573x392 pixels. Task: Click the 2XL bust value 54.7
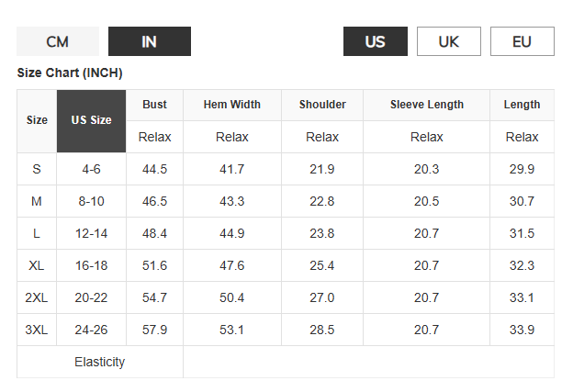coord(154,297)
